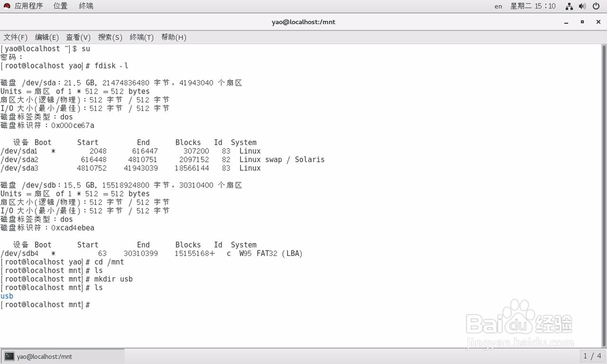Minimize the terminal window
The width and height of the screenshot is (607, 364).
coord(566,22)
